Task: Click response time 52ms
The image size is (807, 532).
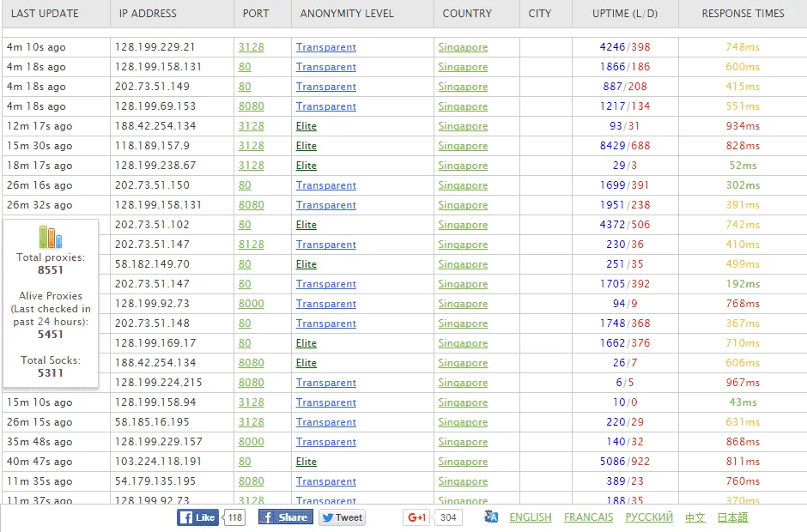Action: tap(743, 166)
